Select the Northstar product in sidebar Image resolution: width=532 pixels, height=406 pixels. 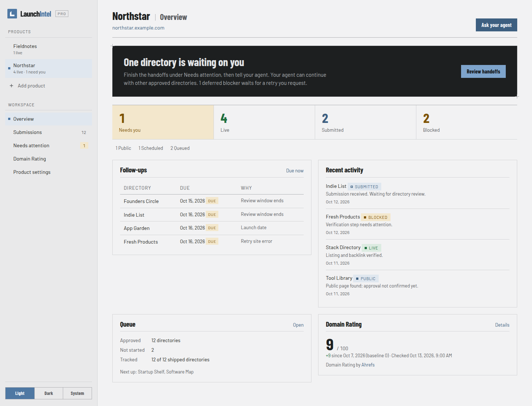coord(49,68)
